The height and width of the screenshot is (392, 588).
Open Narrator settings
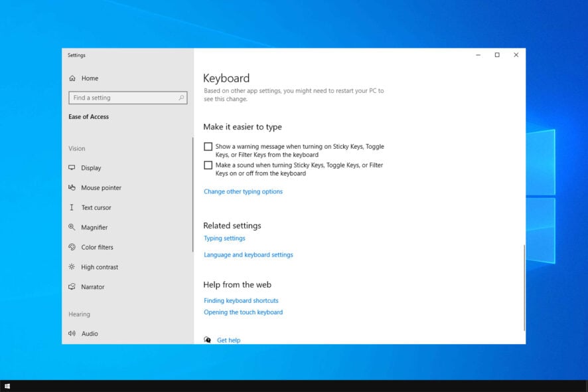[94, 286]
